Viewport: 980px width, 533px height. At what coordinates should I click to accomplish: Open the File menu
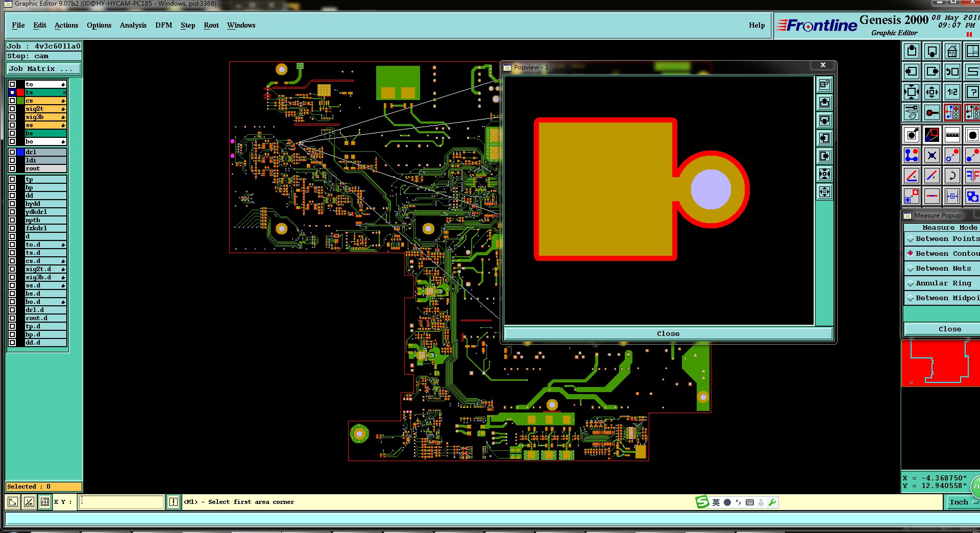click(x=18, y=25)
